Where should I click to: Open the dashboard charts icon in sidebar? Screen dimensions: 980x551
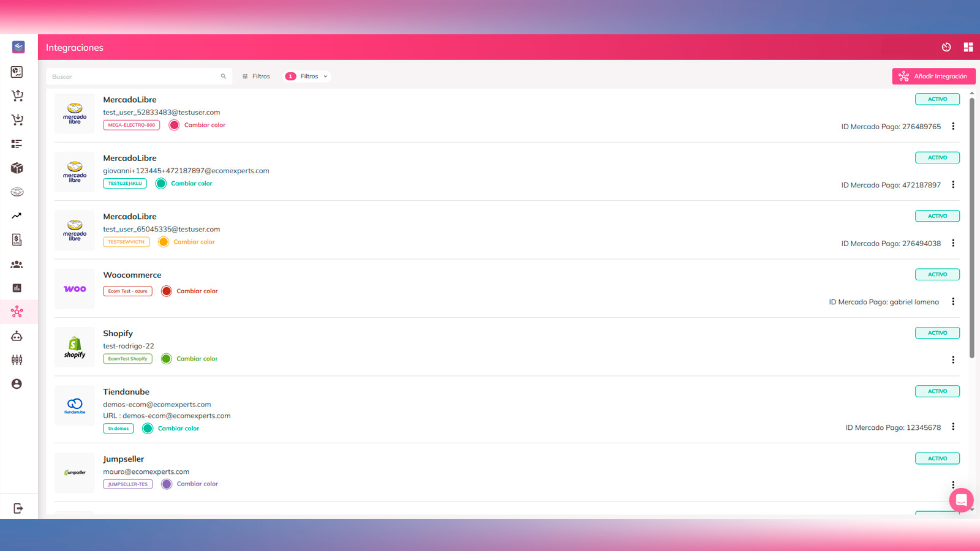click(17, 72)
